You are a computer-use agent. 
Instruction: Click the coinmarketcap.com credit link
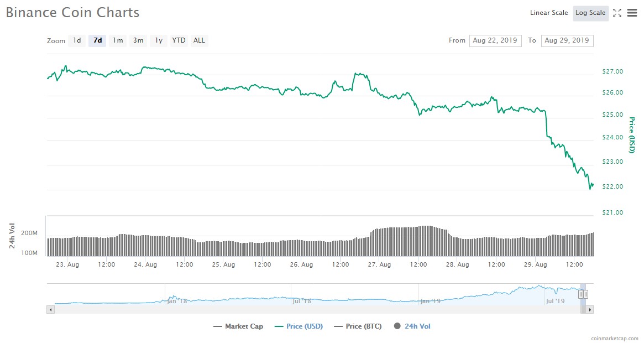coord(615,339)
